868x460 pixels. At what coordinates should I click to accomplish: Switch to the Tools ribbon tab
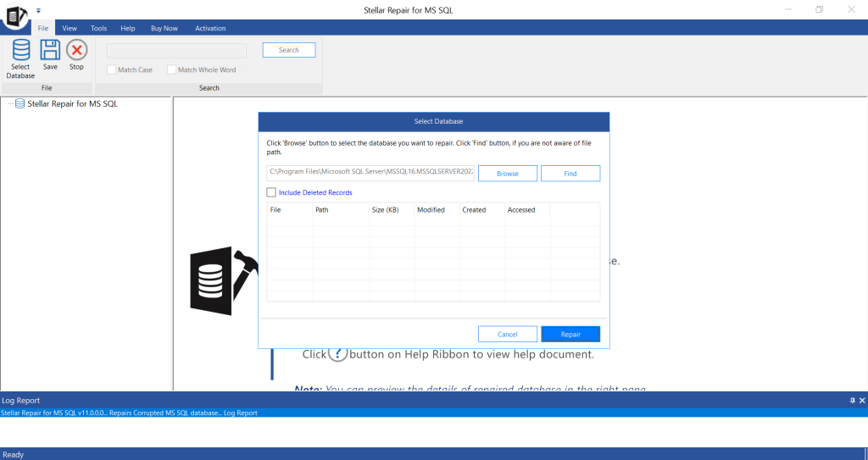point(98,28)
